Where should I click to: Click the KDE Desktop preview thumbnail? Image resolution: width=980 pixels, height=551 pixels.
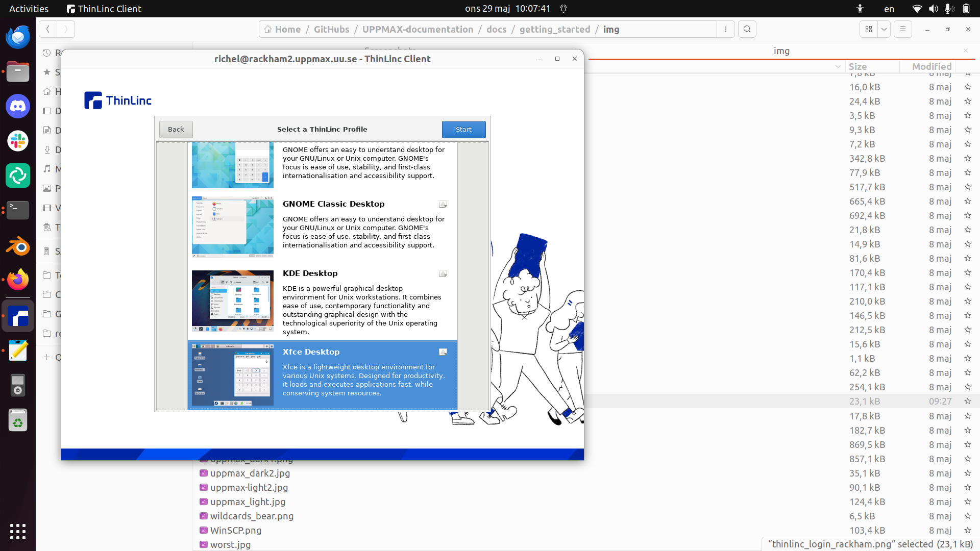pyautogui.click(x=233, y=301)
